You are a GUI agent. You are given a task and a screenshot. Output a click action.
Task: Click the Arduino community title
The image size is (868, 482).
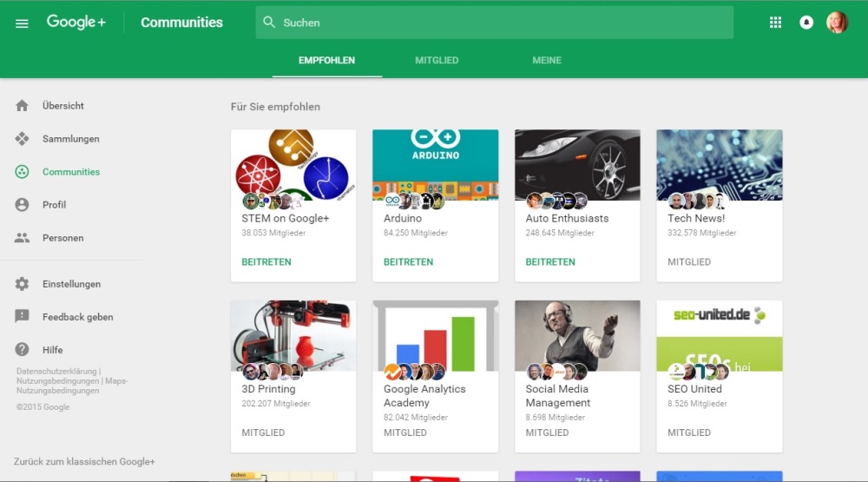403,218
